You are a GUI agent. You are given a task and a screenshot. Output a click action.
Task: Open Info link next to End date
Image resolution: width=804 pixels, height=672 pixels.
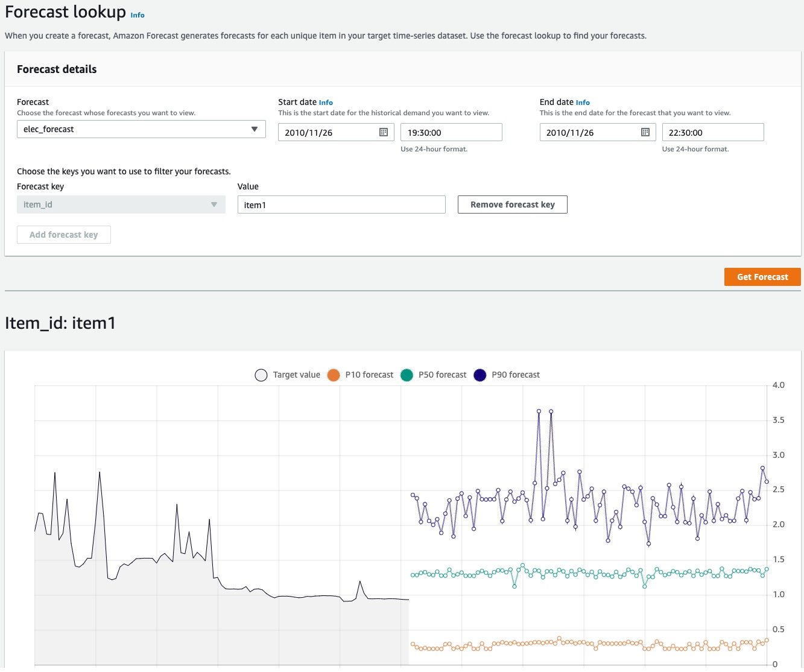click(583, 103)
